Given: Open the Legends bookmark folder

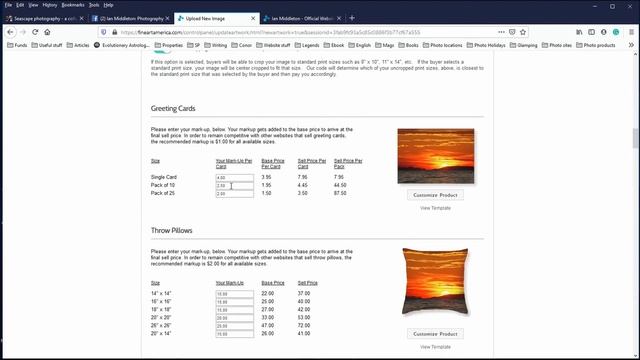Looking at the screenshot, I should (x=307, y=45).
